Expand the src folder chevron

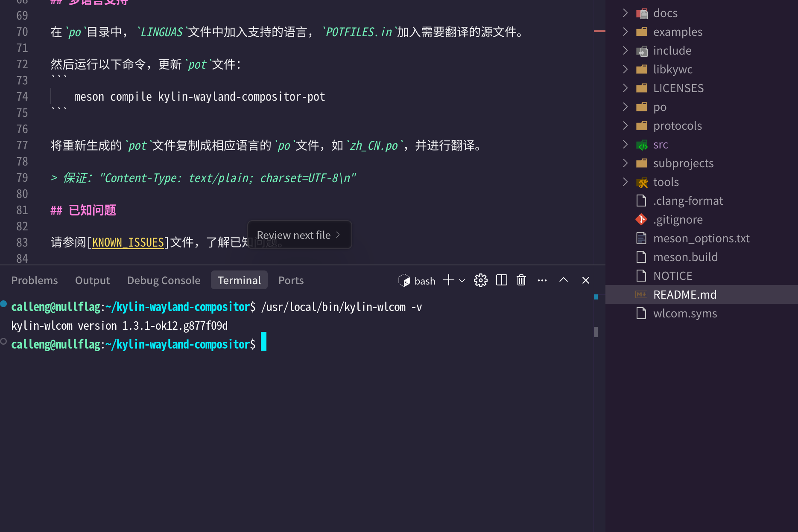coord(625,144)
